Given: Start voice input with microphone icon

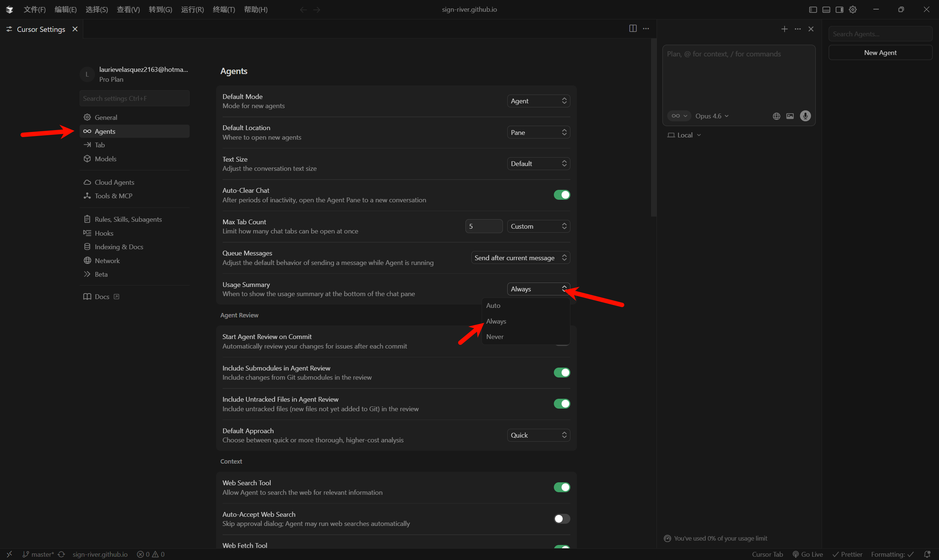Looking at the screenshot, I should [805, 116].
